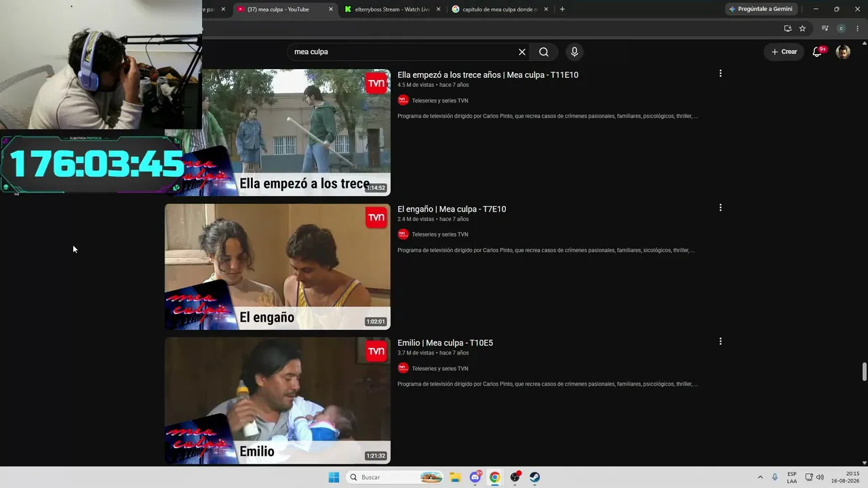Click the '3.7 M de vistas' text for Emilio
868x488 pixels.
click(x=416, y=353)
